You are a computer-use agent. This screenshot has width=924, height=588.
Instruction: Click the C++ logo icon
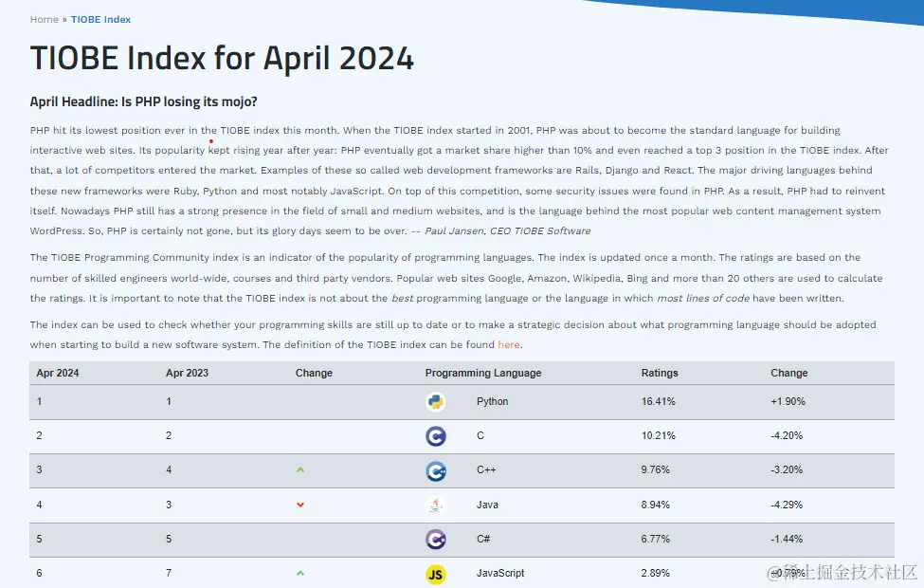436,471
